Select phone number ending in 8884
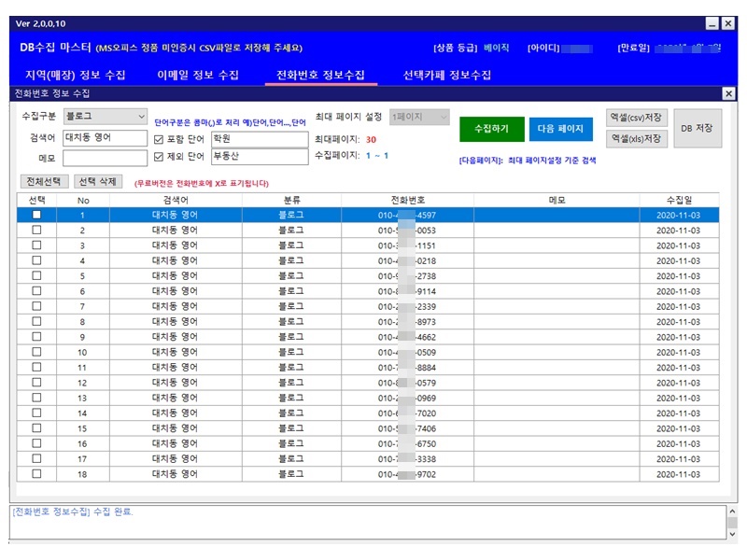This screenshot has height=560, width=747. point(407,368)
